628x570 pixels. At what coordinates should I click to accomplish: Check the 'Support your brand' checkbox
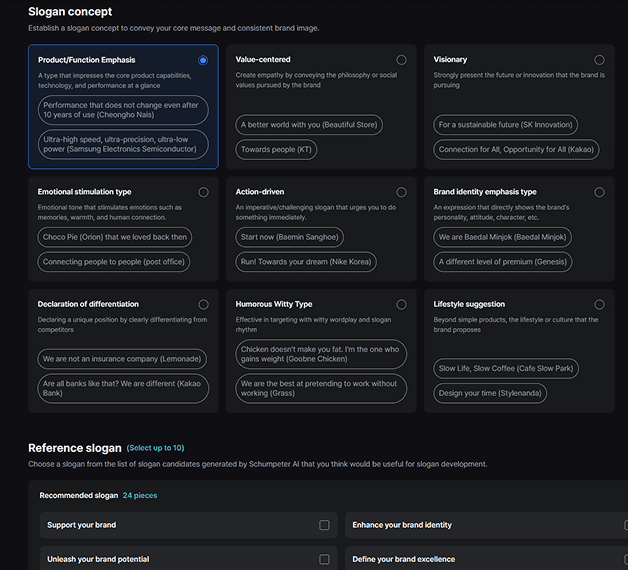tap(324, 525)
